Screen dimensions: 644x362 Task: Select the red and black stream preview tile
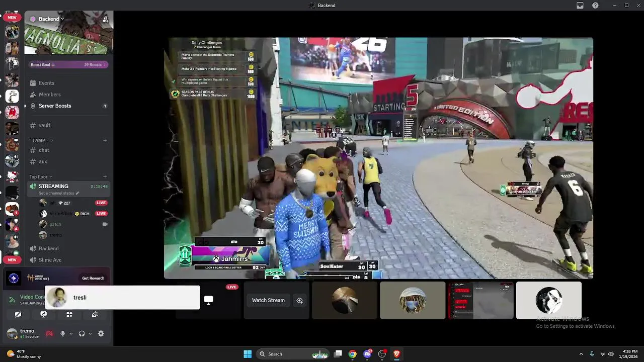pos(480,300)
